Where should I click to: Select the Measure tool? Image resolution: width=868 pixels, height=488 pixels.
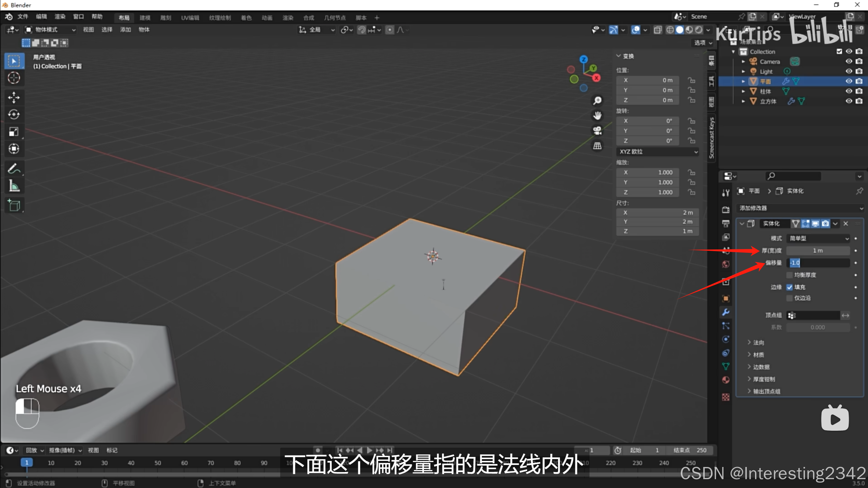pos(14,186)
